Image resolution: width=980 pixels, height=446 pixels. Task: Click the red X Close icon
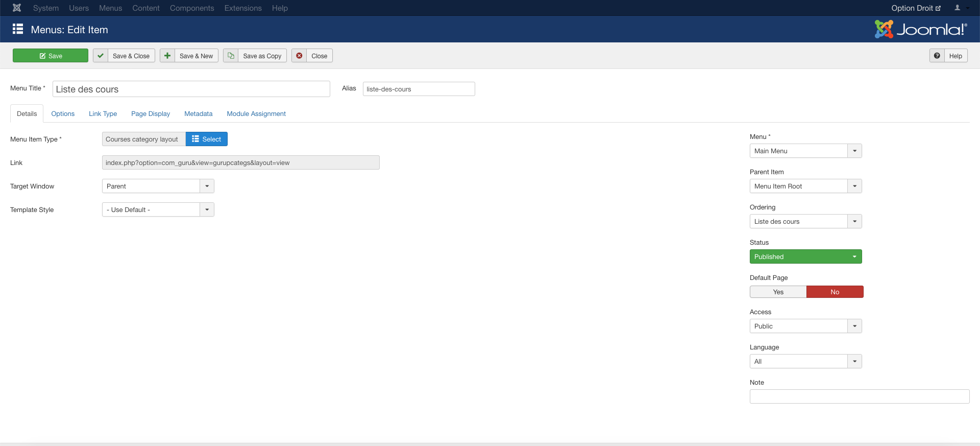tap(299, 56)
